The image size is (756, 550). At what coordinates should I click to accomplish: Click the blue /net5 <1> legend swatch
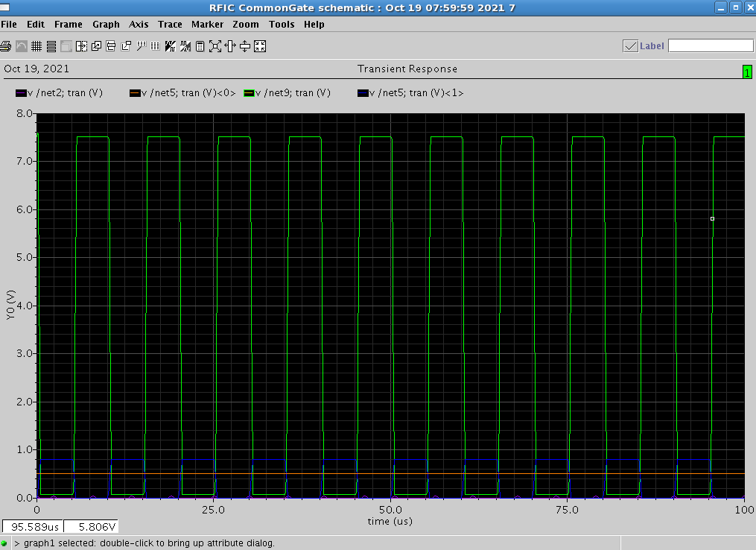coord(363,93)
